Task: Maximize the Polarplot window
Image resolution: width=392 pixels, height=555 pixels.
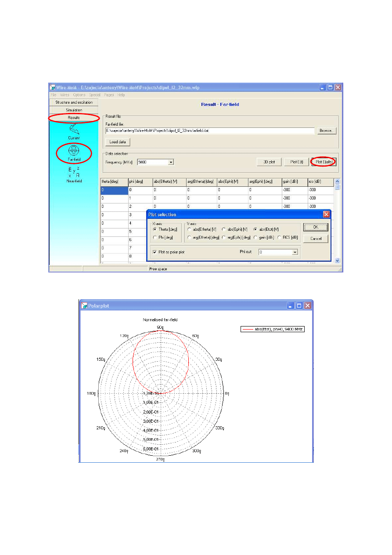Action: point(299,305)
